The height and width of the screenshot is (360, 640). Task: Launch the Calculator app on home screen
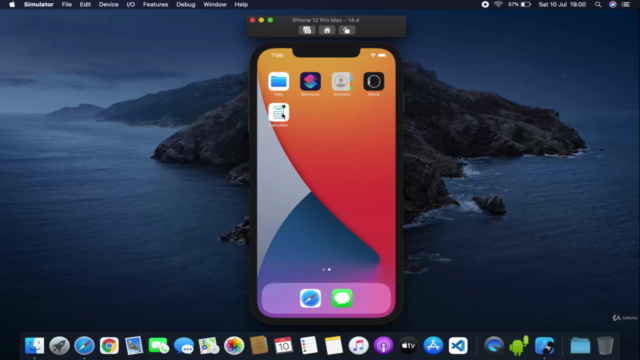coord(278,113)
